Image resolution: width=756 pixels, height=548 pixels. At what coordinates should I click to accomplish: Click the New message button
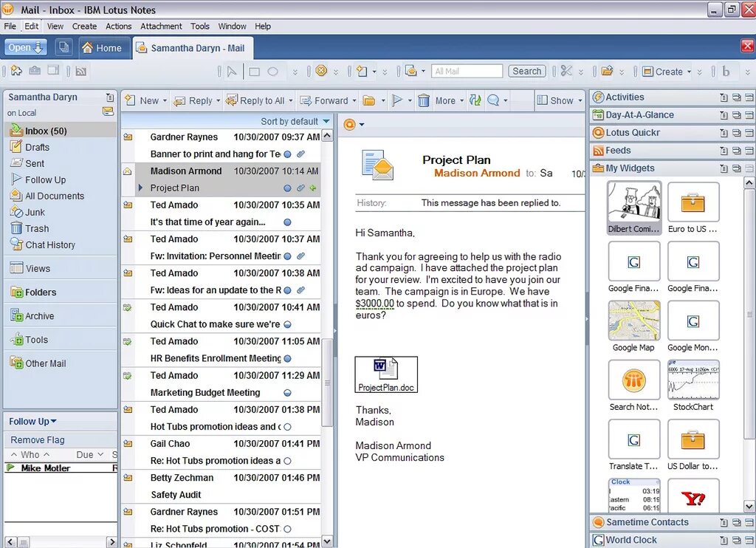point(142,100)
